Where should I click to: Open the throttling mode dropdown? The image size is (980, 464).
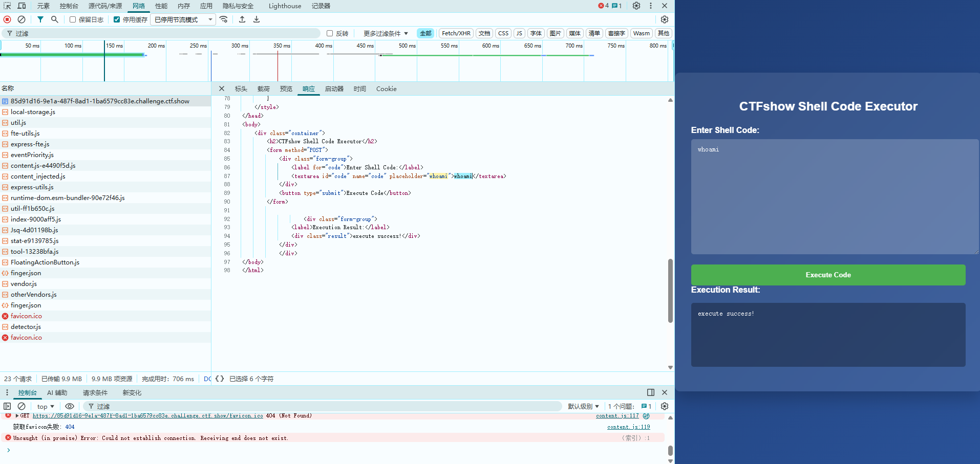(183, 19)
